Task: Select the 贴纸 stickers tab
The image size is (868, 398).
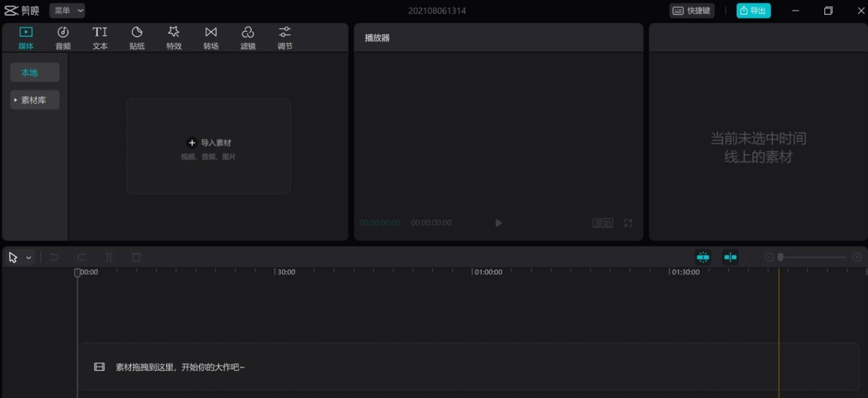Action: pos(137,38)
